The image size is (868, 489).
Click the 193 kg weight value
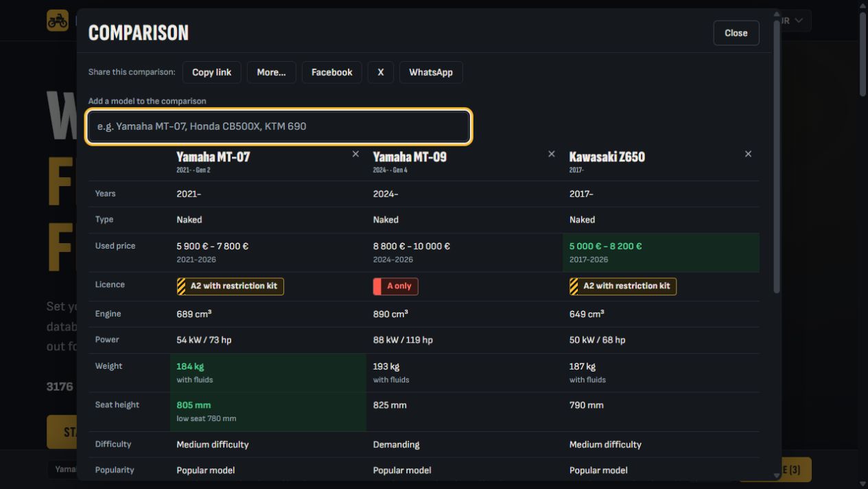click(x=386, y=366)
